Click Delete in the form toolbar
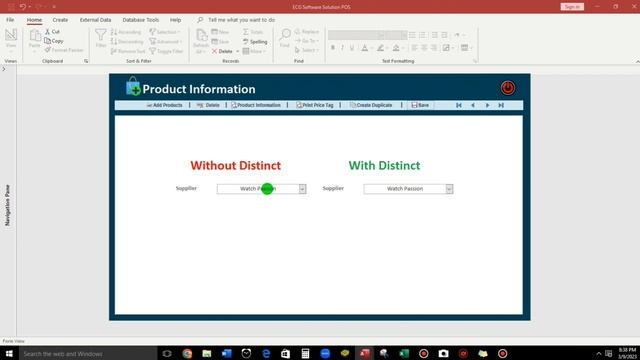Screen dimensions: 640x360 coord(208,105)
